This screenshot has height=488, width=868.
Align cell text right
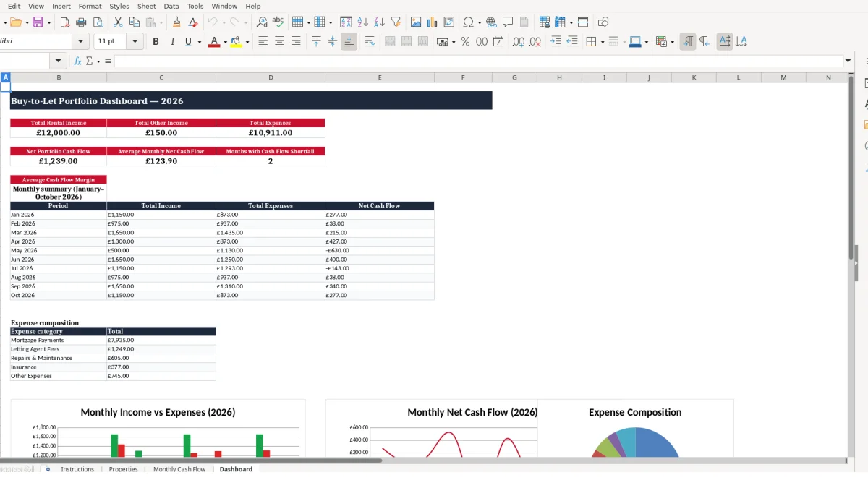click(x=296, y=42)
